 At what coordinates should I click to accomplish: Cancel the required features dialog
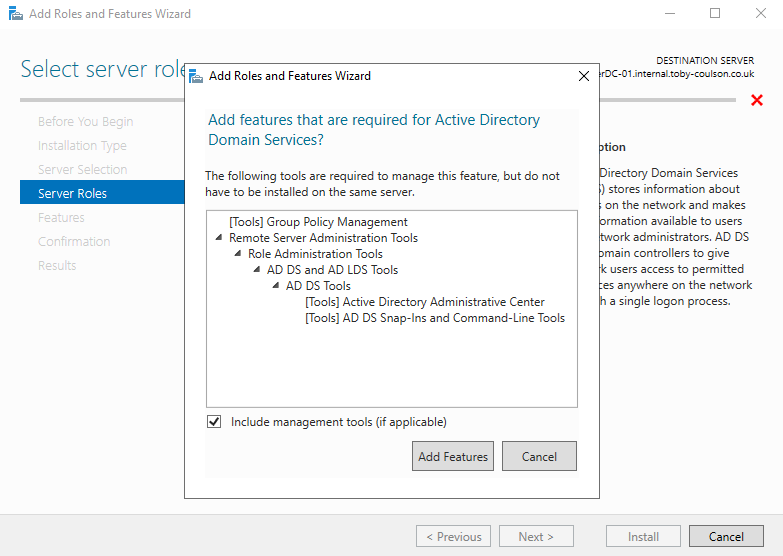539,456
